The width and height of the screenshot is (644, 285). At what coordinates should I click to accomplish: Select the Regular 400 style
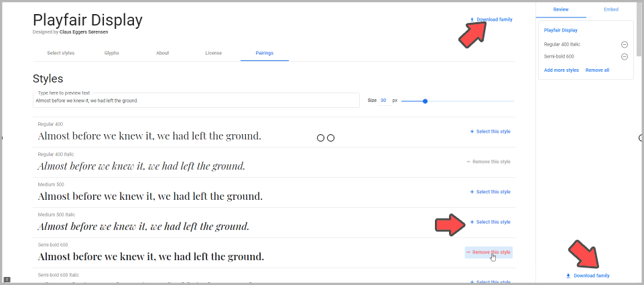491,131
